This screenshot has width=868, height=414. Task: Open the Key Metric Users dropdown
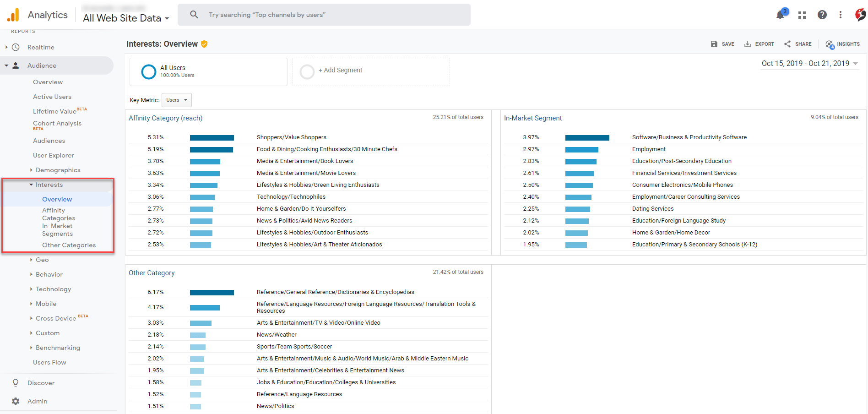[176, 100]
